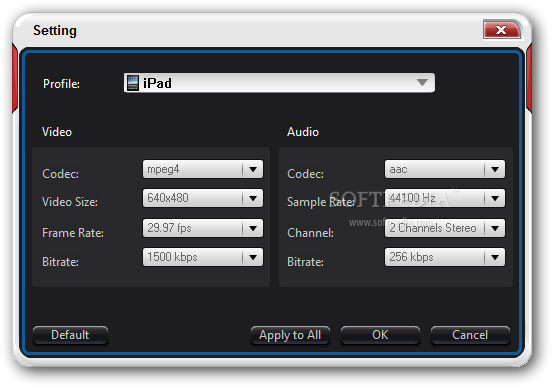Click the "Audio" section heading
This screenshot has height=387, width=552.
(x=303, y=132)
